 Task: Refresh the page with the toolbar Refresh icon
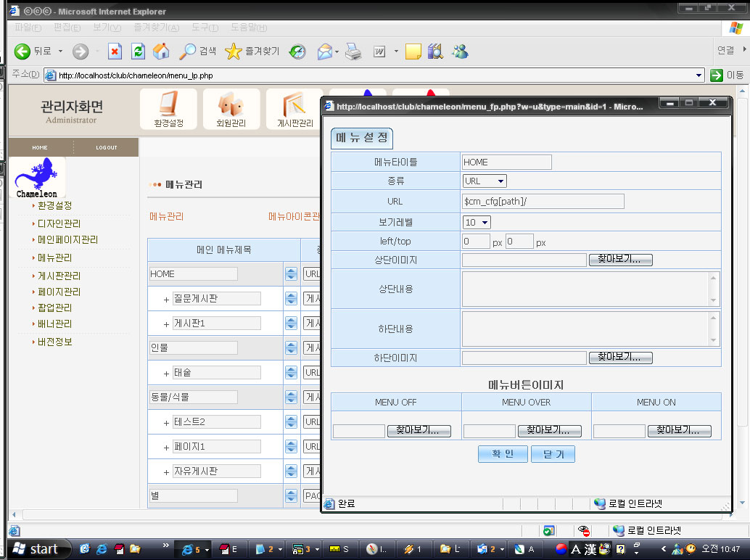138,52
